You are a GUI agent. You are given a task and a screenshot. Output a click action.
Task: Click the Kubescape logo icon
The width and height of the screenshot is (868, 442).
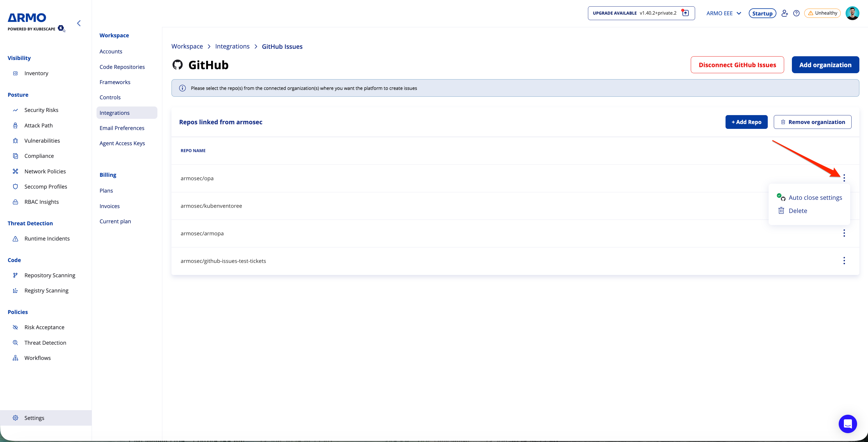tap(61, 28)
